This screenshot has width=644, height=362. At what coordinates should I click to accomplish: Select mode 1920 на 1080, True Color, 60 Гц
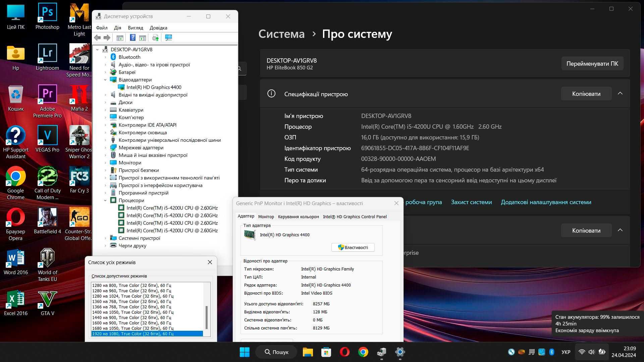(x=147, y=334)
